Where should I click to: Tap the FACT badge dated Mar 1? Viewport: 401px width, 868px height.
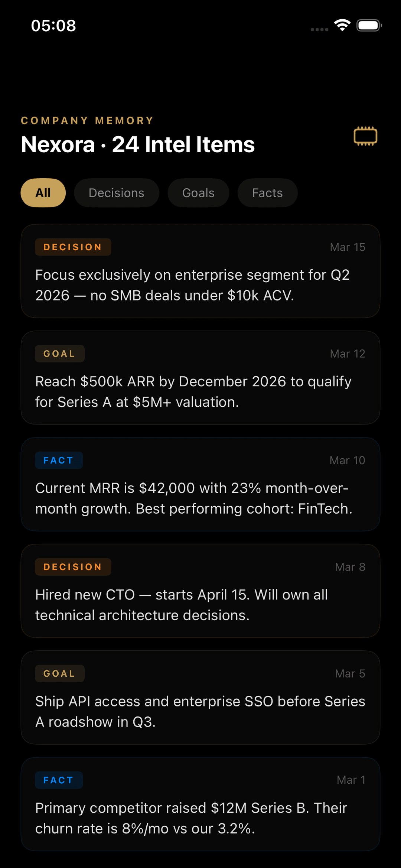[x=59, y=780]
